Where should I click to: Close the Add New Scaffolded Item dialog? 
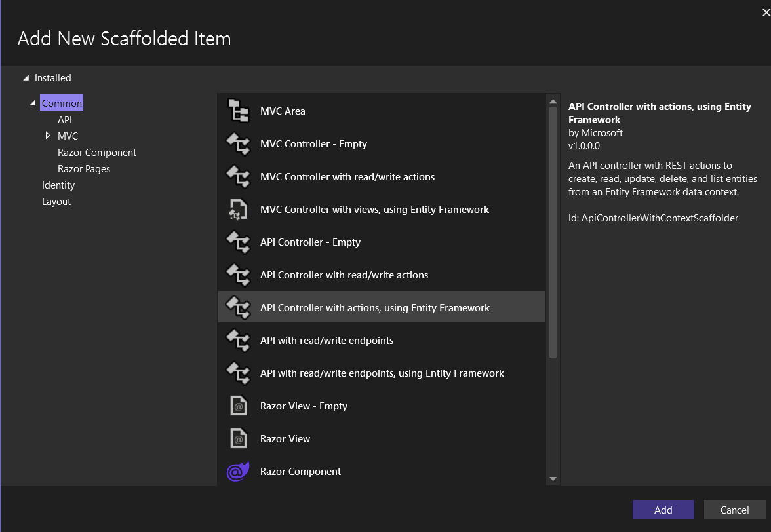tap(764, 11)
